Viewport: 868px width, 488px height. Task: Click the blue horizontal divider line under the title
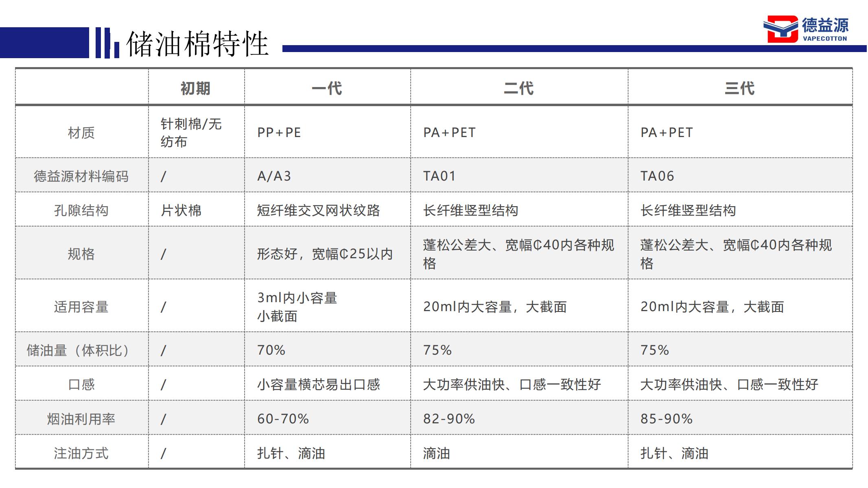click(x=570, y=47)
